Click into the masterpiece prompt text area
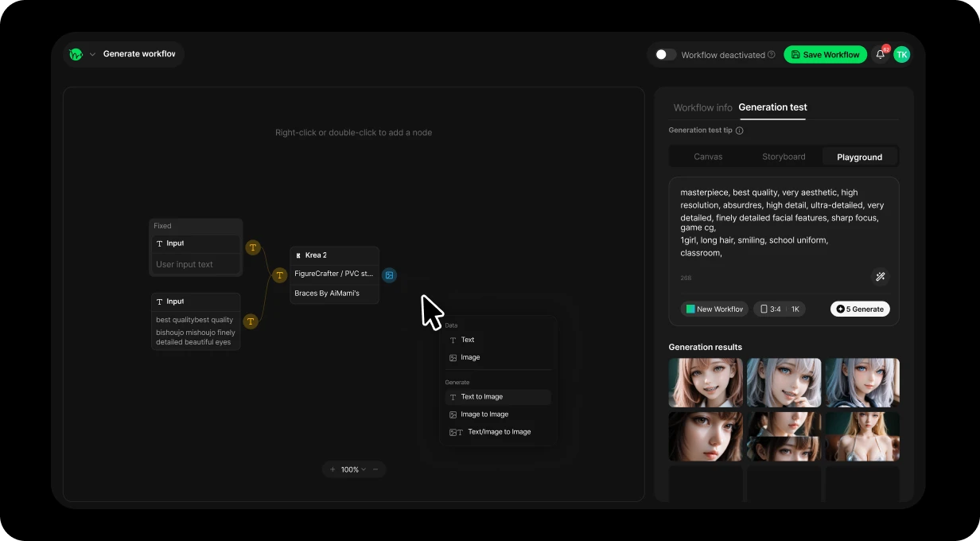The width and height of the screenshot is (980, 541). (x=784, y=223)
